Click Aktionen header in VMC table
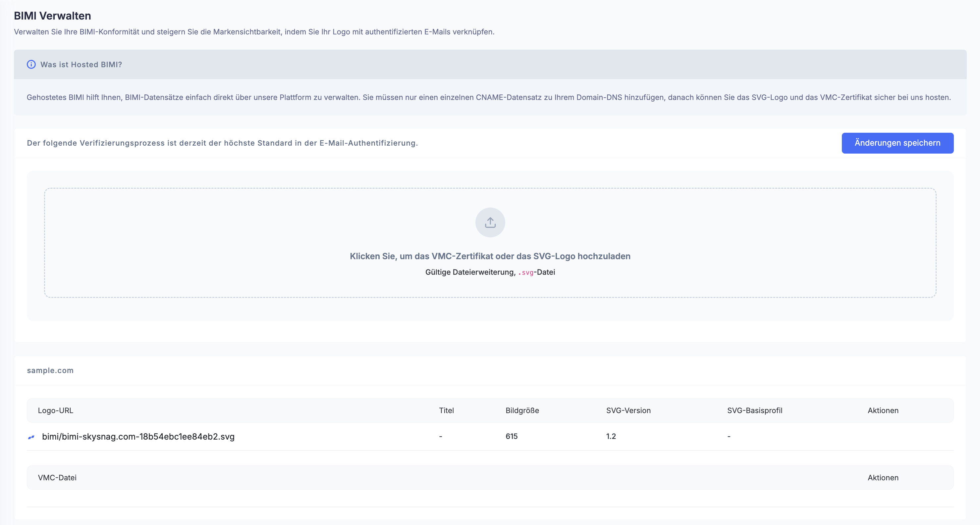 [x=883, y=478]
